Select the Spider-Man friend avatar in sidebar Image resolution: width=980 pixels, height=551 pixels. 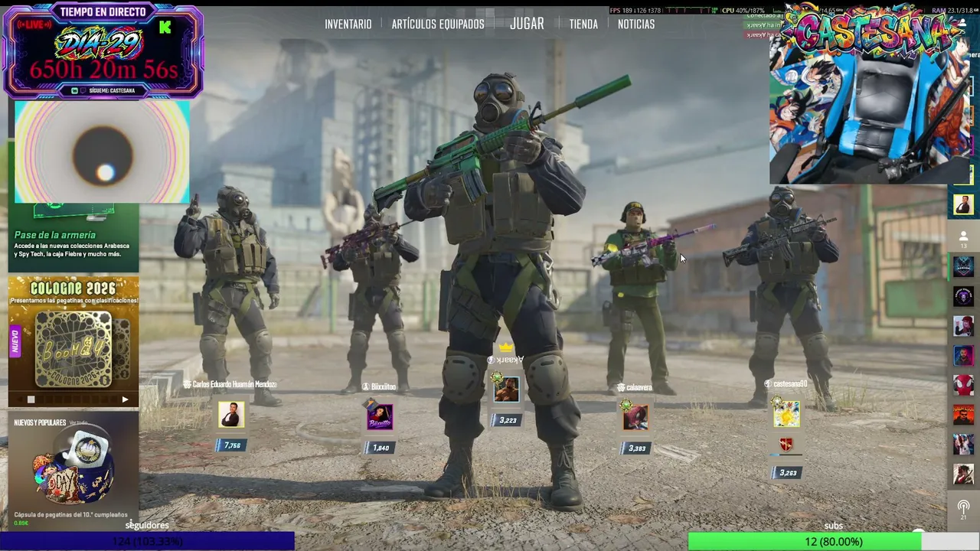(963, 385)
